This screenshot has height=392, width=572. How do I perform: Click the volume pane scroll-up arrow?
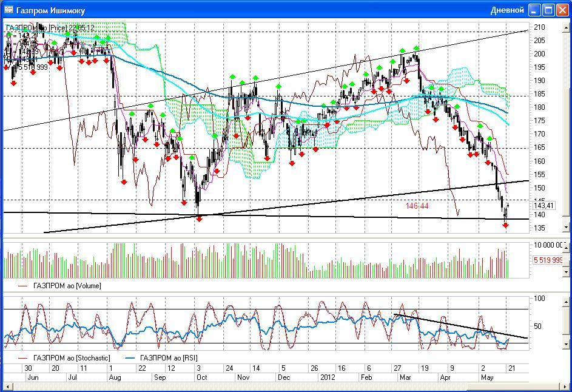coord(566,248)
